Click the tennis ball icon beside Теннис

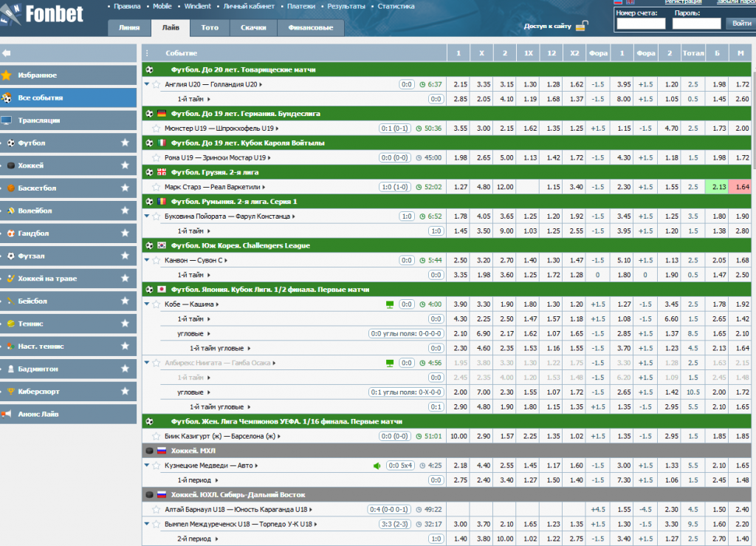click(x=10, y=324)
